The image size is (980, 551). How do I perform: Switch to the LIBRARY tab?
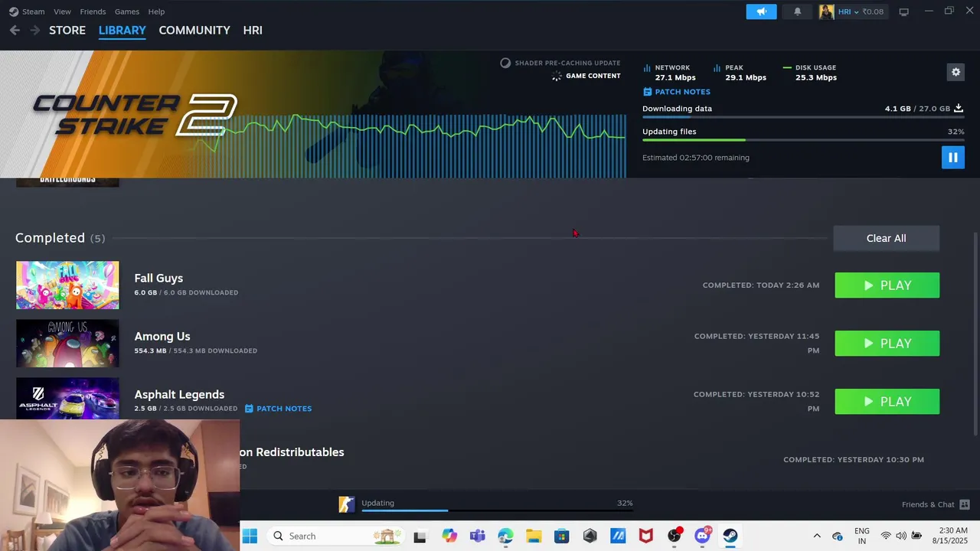122,30
